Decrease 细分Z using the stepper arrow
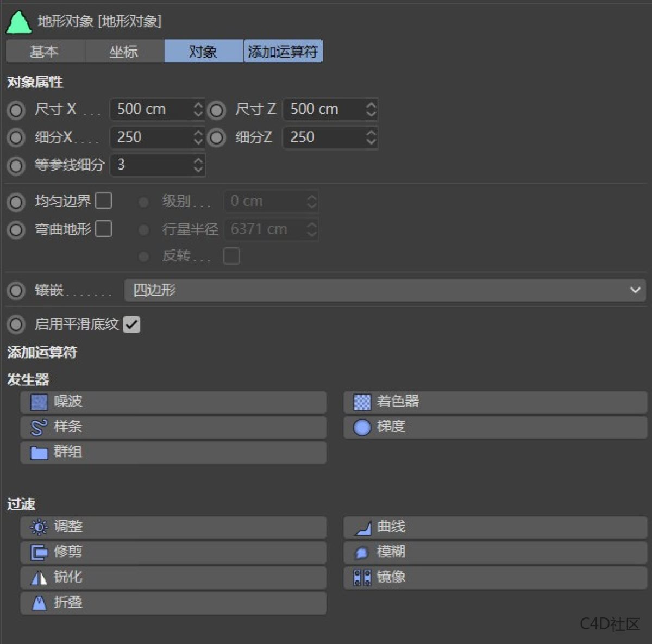This screenshot has width=652, height=644. point(371,142)
